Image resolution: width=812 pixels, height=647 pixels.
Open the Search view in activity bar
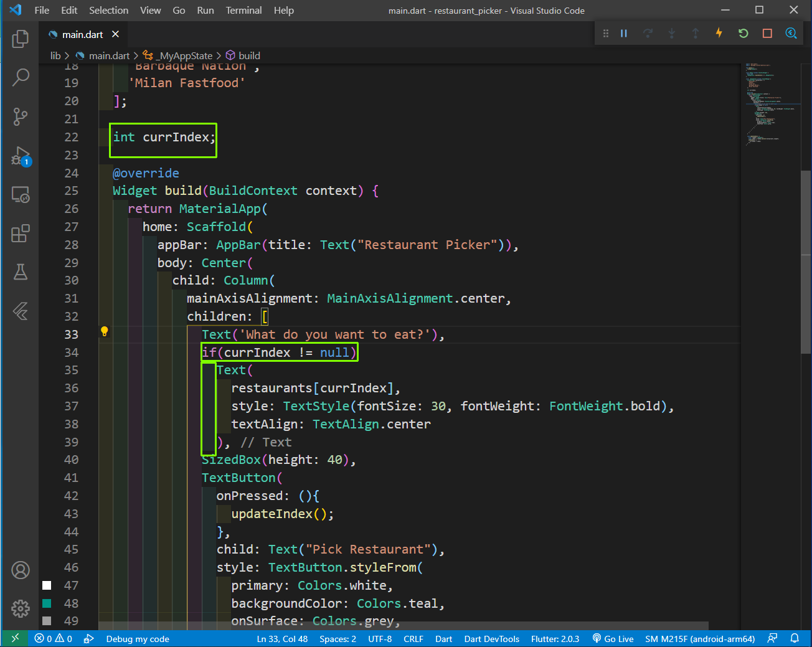click(21, 78)
